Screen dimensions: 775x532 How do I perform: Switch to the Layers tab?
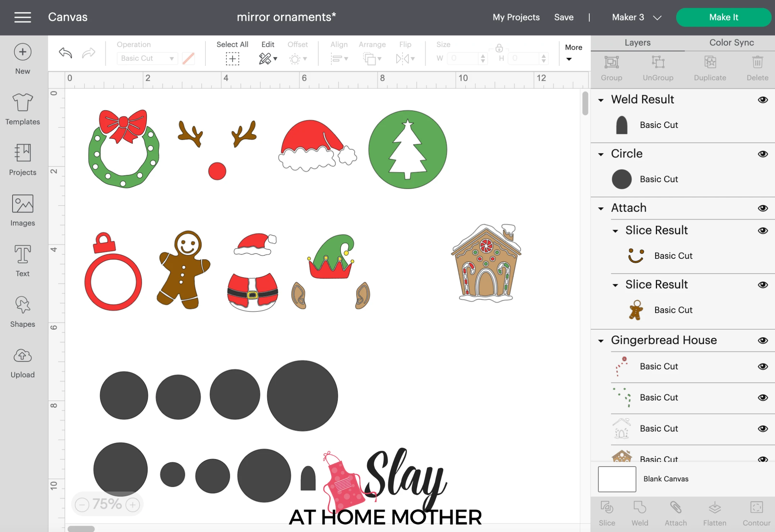pyautogui.click(x=638, y=42)
